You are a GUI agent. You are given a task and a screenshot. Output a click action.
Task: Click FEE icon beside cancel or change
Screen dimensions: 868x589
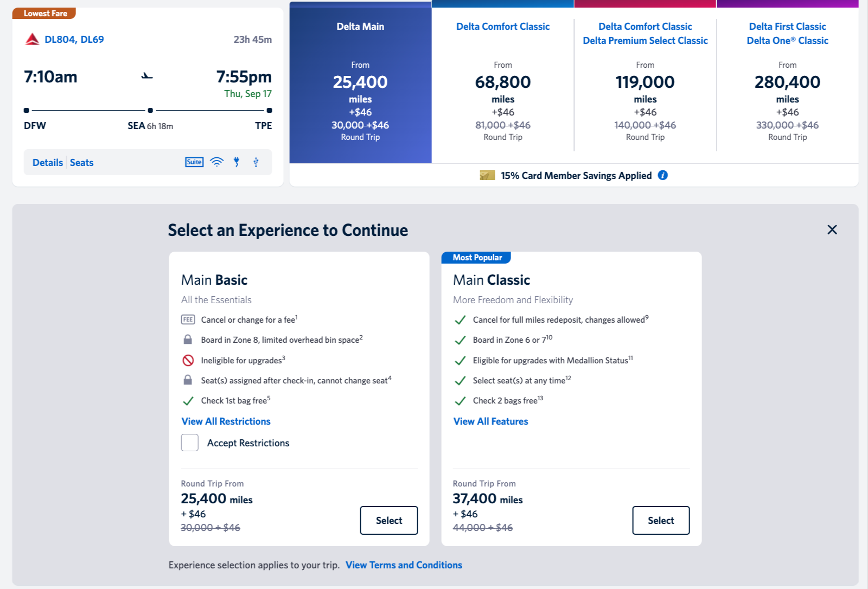click(188, 319)
